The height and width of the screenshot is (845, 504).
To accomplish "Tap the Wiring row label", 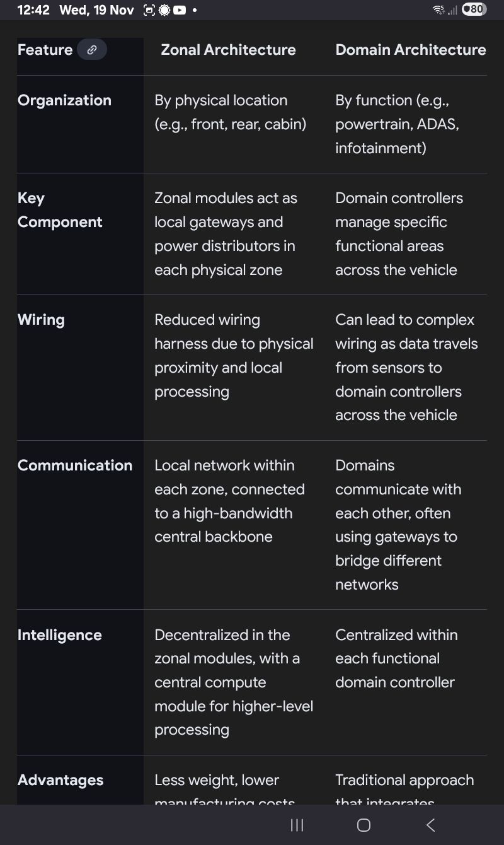I will 41,320.
